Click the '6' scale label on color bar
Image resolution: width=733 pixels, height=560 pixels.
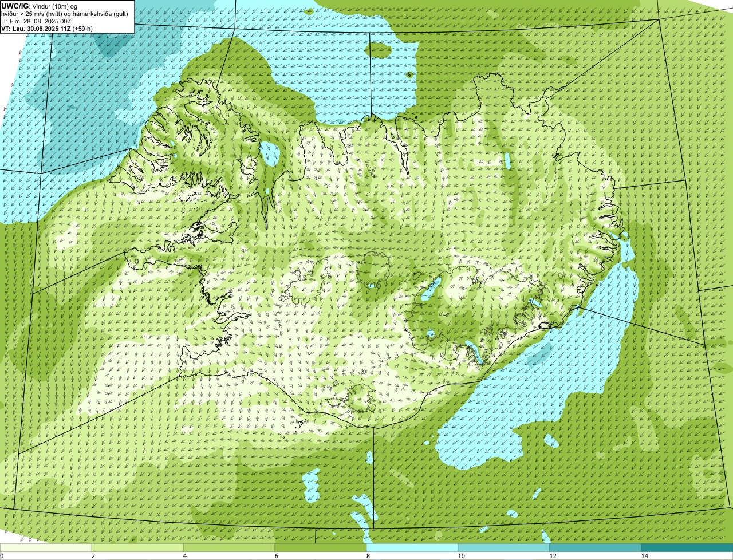click(x=276, y=556)
